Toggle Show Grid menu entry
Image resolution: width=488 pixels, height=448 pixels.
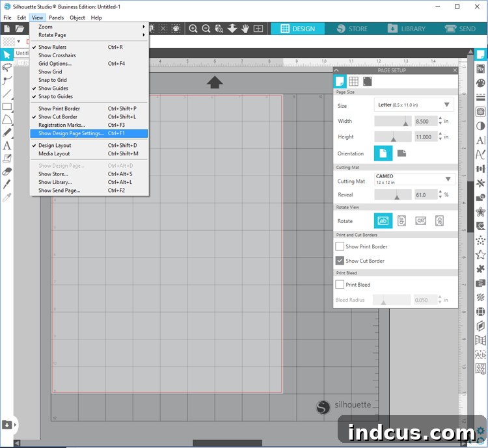(x=89, y=72)
